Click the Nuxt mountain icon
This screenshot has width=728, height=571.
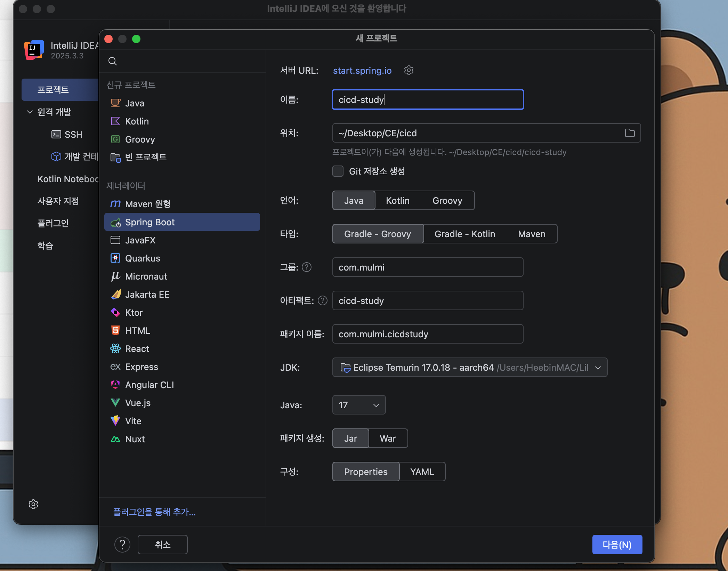click(115, 439)
